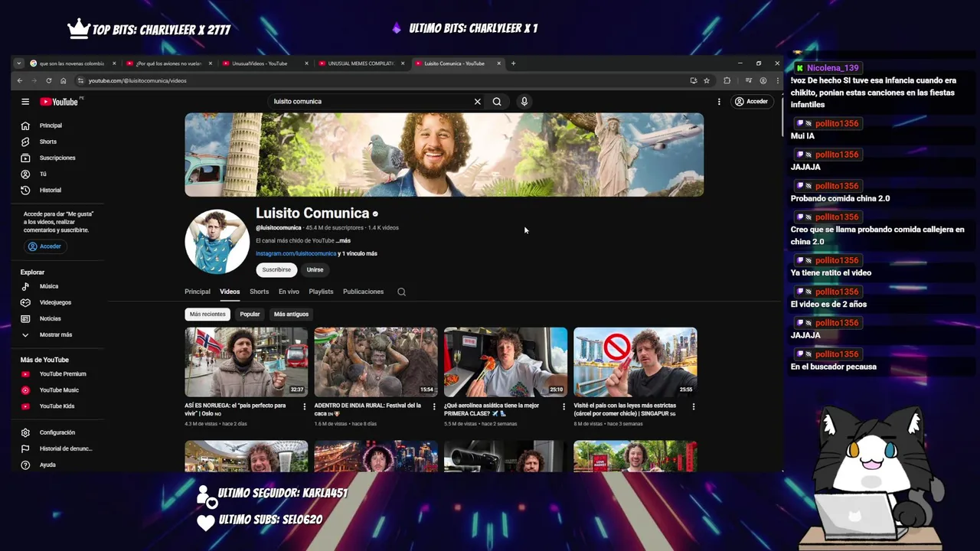
Task: Go to the YouTube logo home link
Action: point(60,101)
